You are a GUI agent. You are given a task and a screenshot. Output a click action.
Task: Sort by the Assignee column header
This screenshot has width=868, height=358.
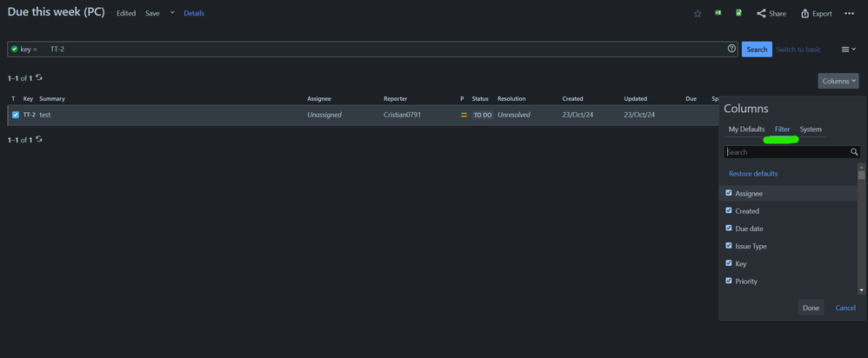click(319, 99)
